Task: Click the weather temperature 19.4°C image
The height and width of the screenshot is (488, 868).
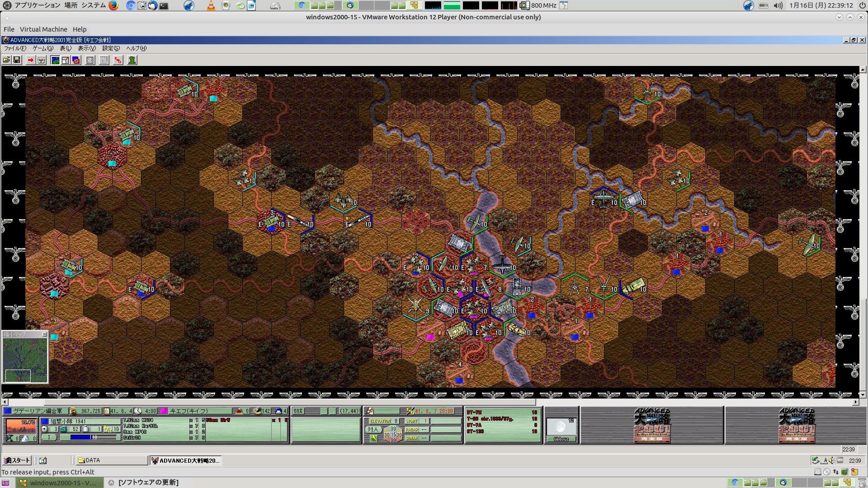Action: [20, 426]
